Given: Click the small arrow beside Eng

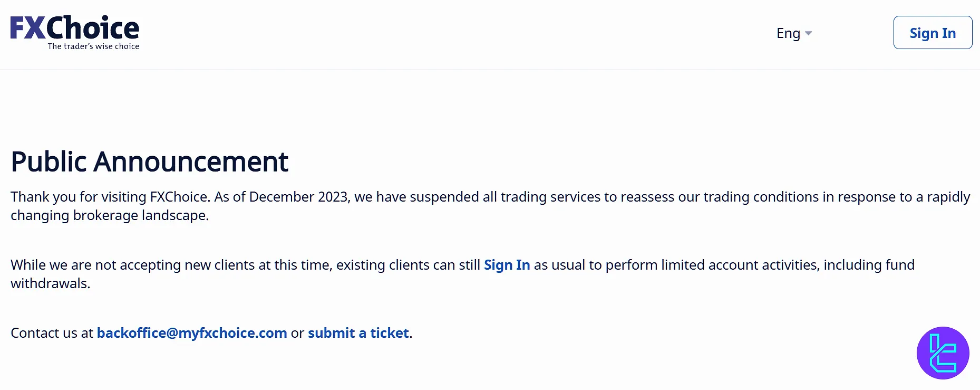Looking at the screenshot, I should [x=809, y=33].
